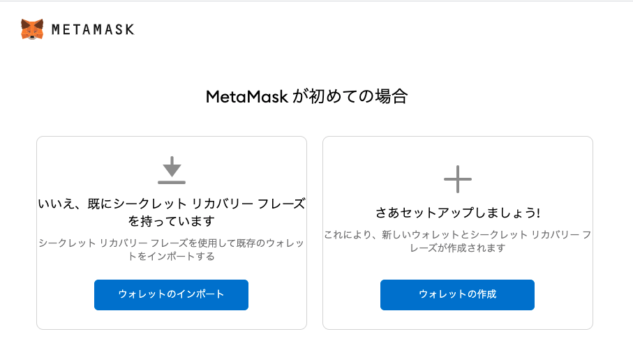Select the が初めての場合 heading text
Viewport: 633px width, 364px height.
350,97
